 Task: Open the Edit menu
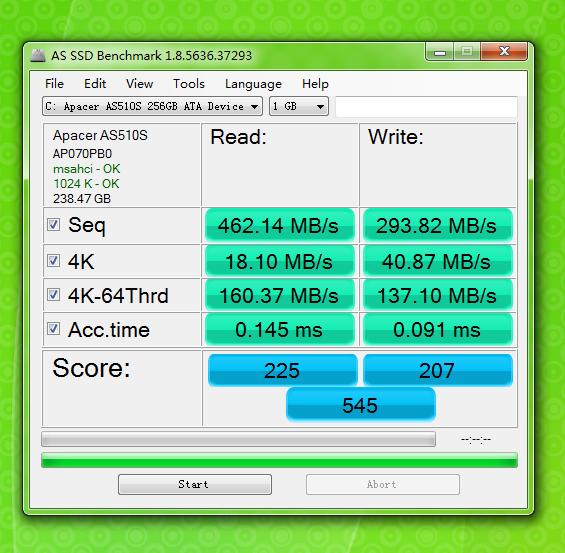(95, 84)
